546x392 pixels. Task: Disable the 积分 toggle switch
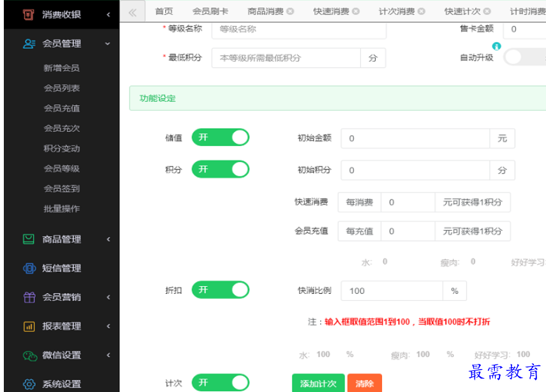click(220, 169)
